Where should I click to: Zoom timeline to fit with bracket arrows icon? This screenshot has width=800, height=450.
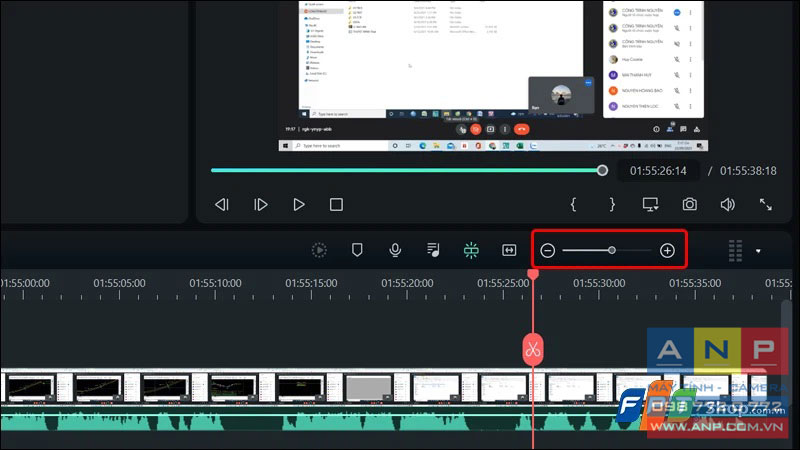[x=509, y=250]
